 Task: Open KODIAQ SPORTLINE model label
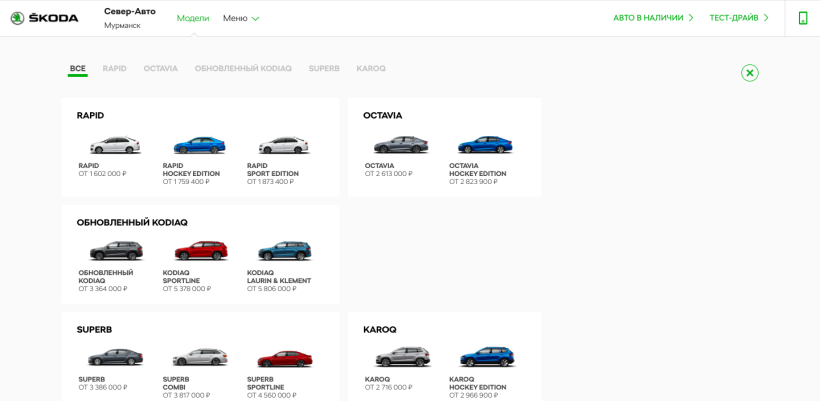[x=181, y=277]
